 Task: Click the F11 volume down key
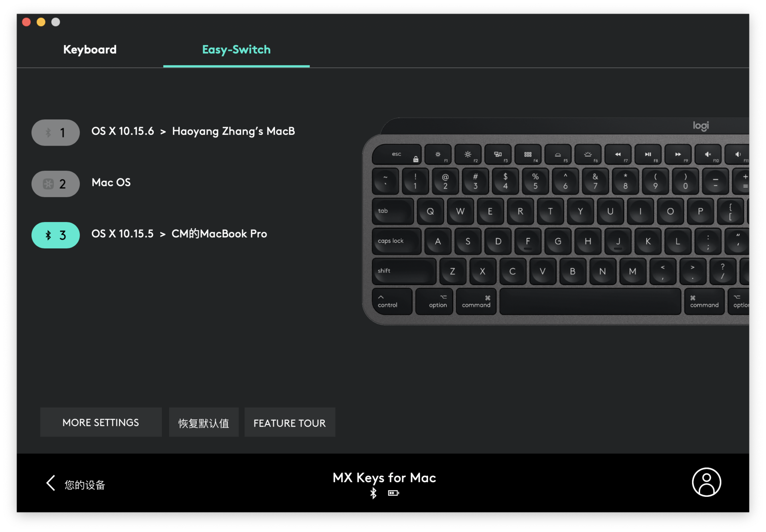(x=737, y=154)
